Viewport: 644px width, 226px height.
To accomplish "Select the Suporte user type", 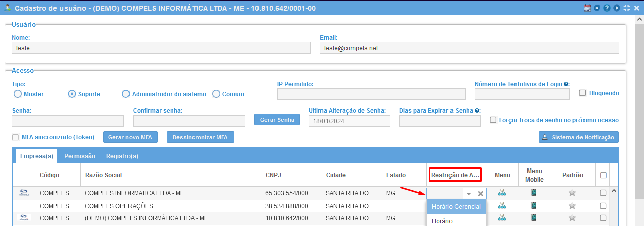I will point(72,94).
